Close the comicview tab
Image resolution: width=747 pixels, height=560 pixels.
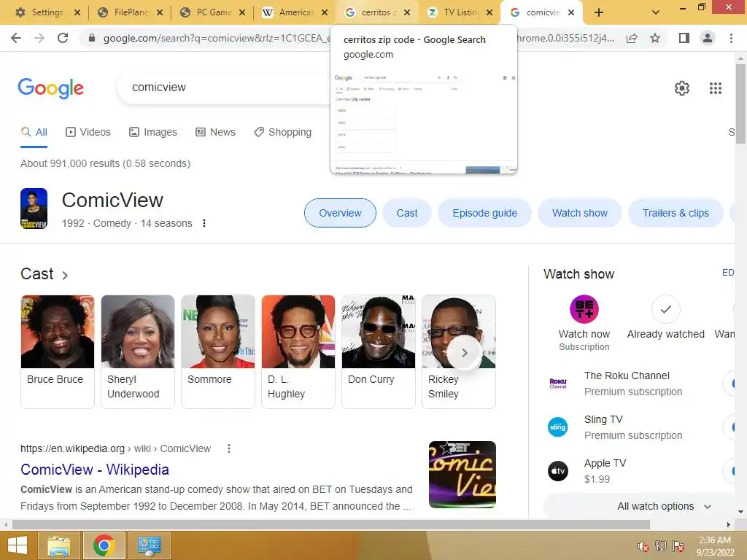[x=571, y=12]
